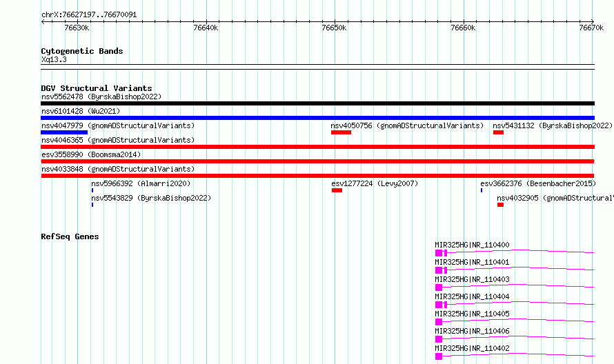The height and width of the screenshot is (364, 614).
Task: Open MIR325HG|NR_110402 transcript label
Action: [473, 348]
